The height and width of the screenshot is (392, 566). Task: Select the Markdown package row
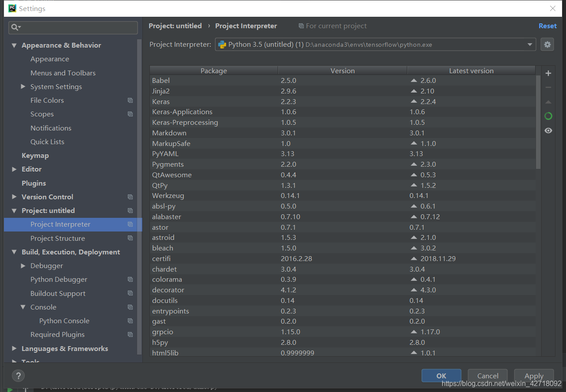point(343,133)
